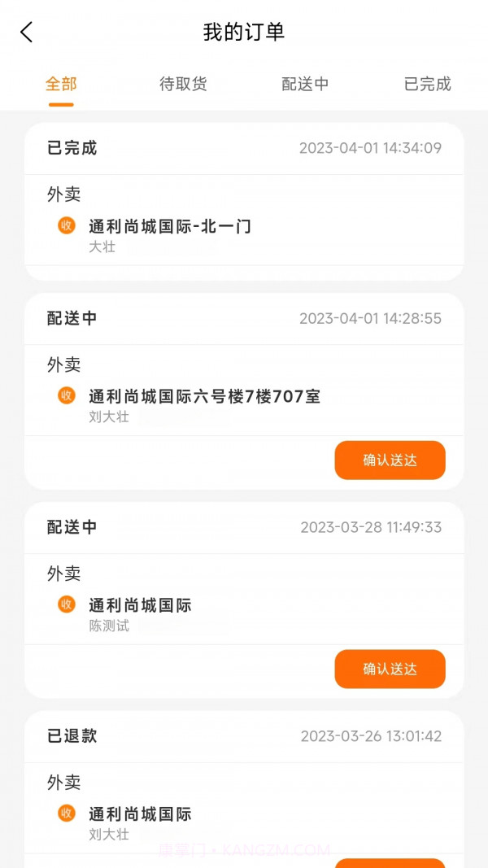Click the 收 address icon for 通利尚城国际-北一门
Image resolution: width=488 pixels, height=868 pixels.
click(65, 227)
